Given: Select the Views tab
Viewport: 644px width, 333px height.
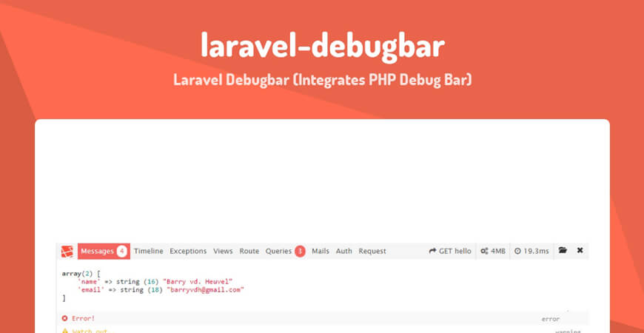Looking at the screenshot, I should pos(223,252).
